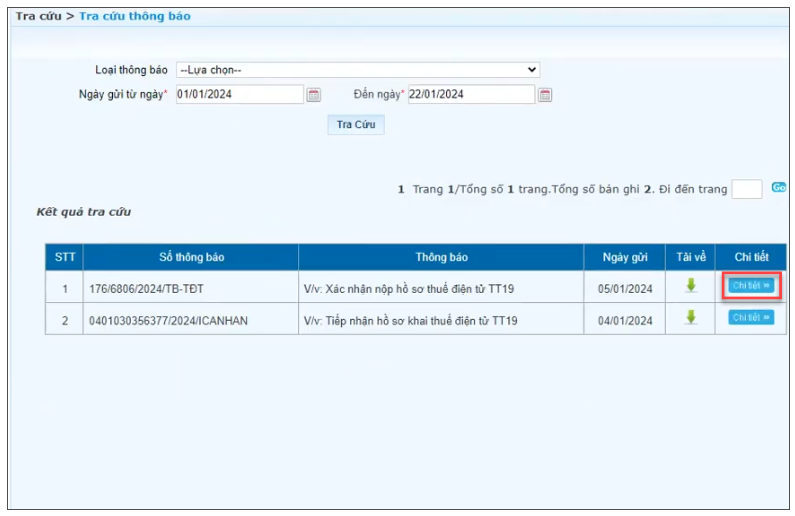Click the 'STT' column header
Screen dimensions: 795x516
click(x=65, y=257)
